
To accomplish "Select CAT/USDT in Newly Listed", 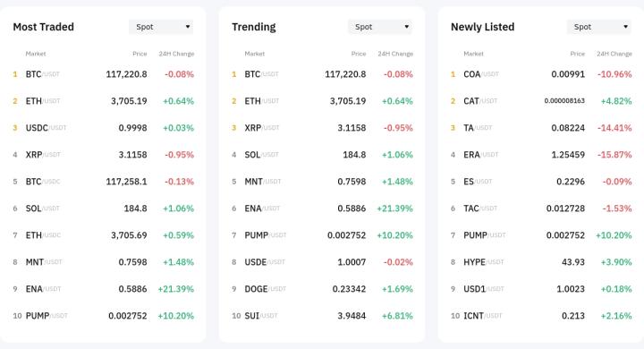I will [x=541, y=101].
